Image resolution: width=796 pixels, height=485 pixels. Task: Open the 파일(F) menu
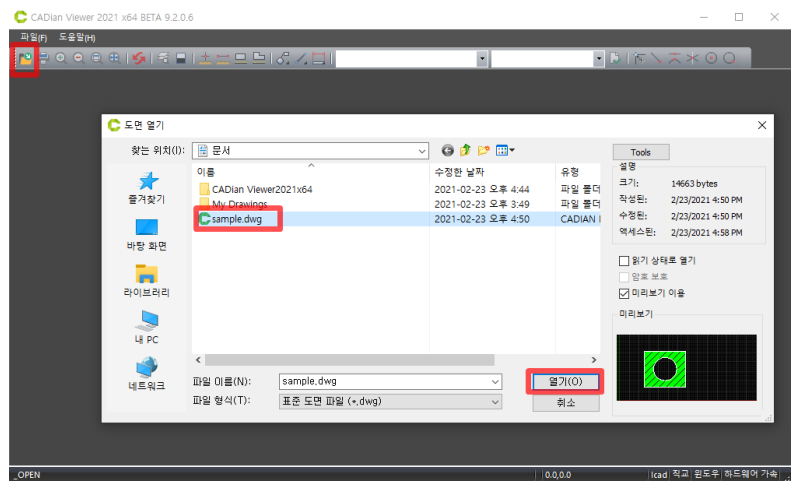click(x=34, y=37)
